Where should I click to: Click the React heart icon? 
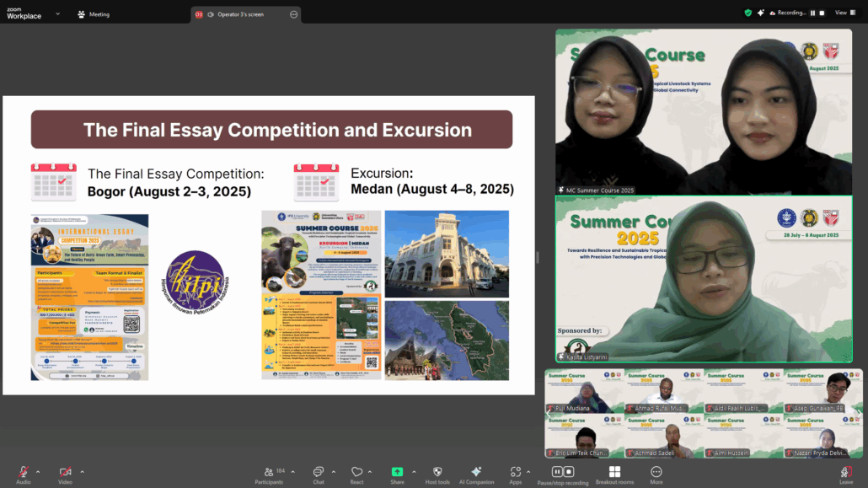[356, 472]
